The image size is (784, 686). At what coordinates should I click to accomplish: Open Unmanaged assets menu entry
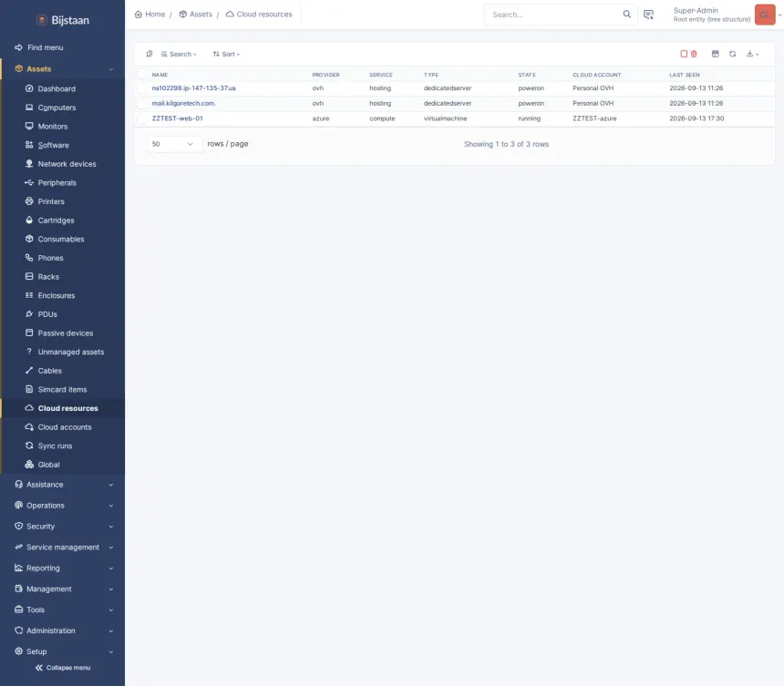[71, 352]
